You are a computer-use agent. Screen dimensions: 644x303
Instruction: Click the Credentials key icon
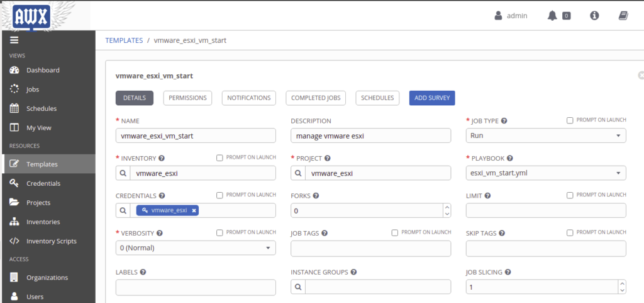[x=14, y=183]
